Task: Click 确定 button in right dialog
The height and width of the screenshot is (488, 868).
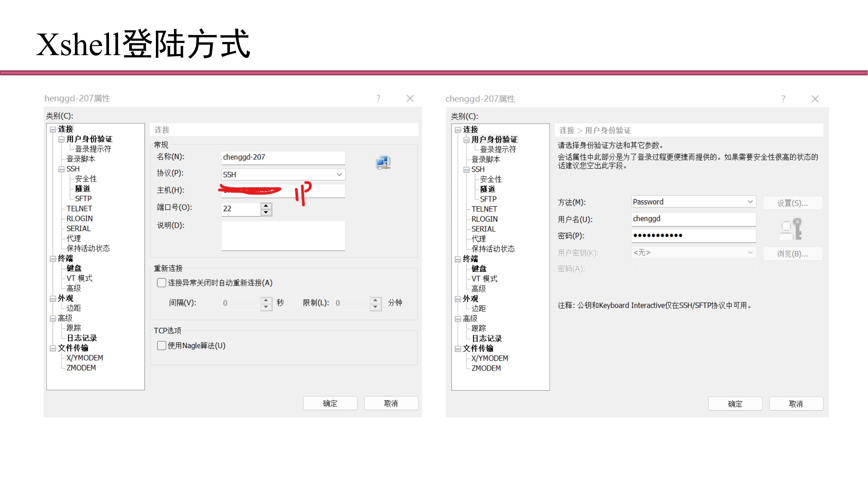Action: [735, 403]
